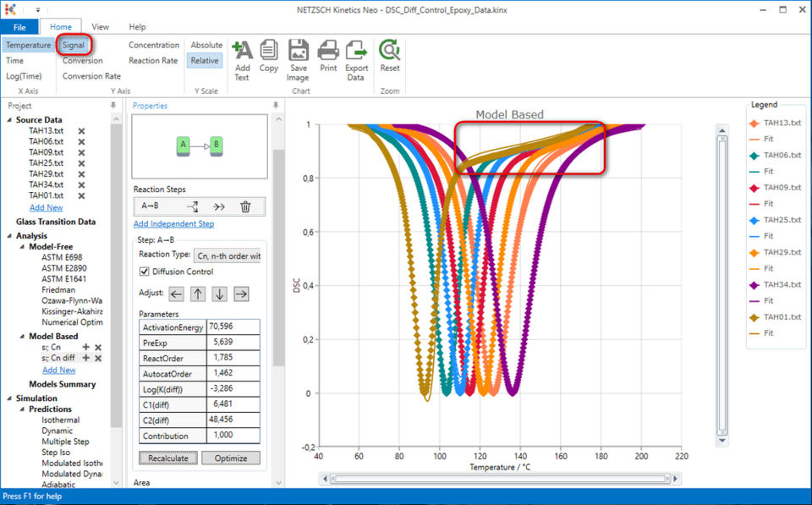The height and width of the screenshot is (505, 812).
Task: Open the File menu
Action: tap(19, 27)
